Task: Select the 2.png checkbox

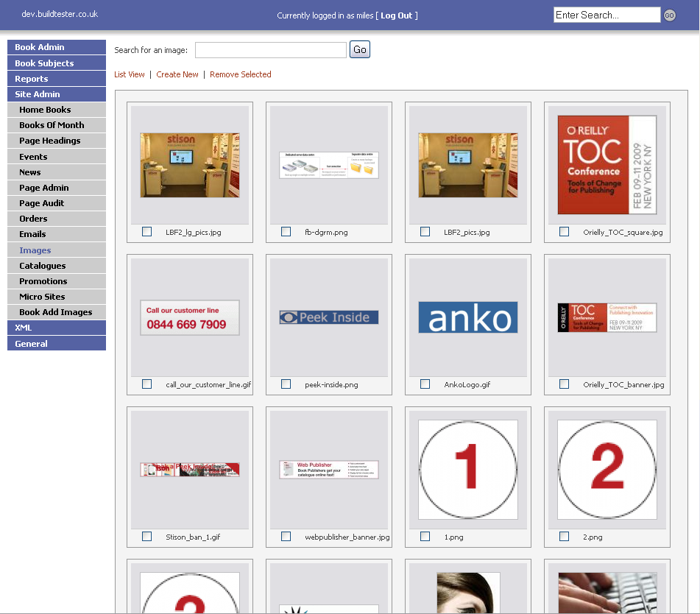Action: coord(565,536)
